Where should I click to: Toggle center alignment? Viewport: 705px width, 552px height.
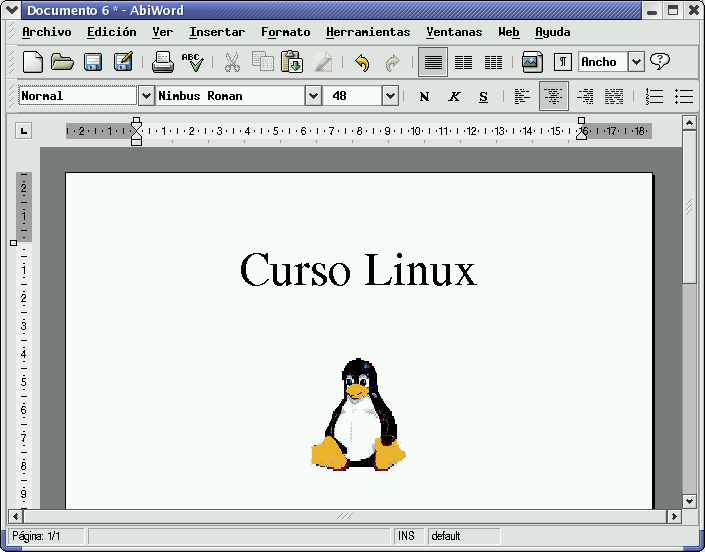(x=553, y=96)
